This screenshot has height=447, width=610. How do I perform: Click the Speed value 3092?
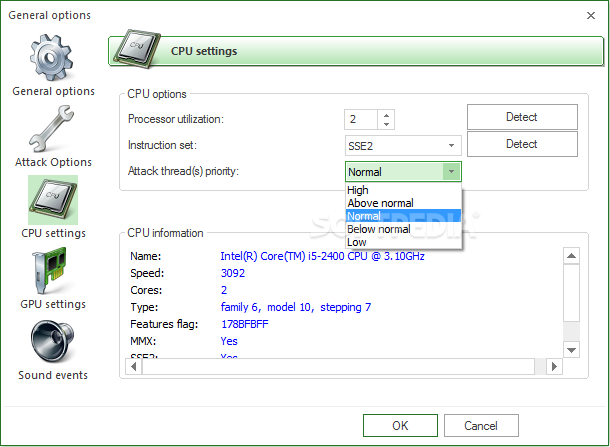pyautogui.click(x=233, y=273)
